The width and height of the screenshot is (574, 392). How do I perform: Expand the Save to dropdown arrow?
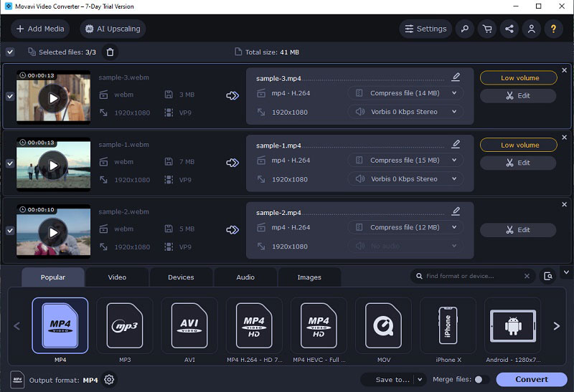pyautogui.click(x=420, y=380)
